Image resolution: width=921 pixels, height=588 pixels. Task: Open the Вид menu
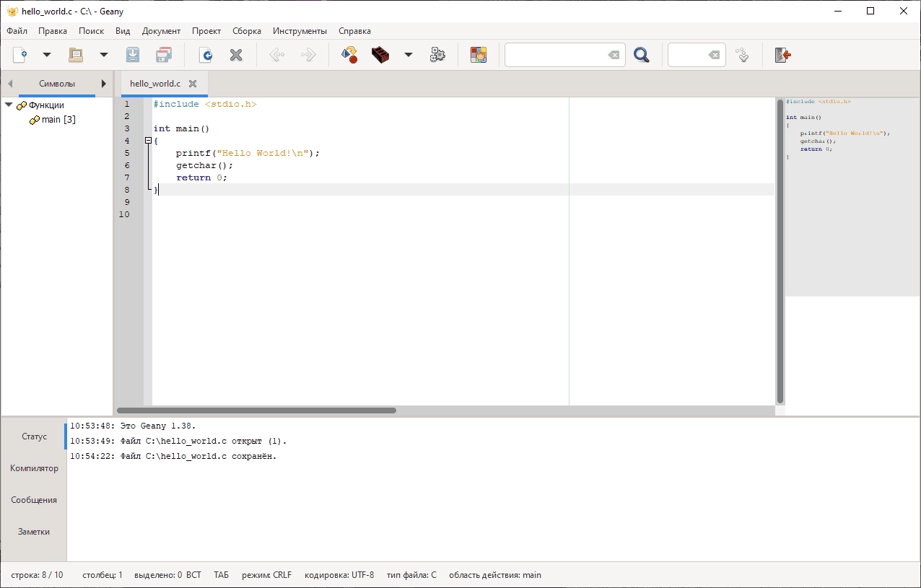[x=123, y=31]
